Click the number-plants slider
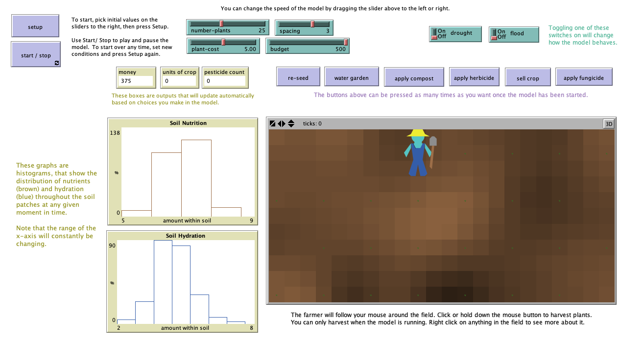This screenshot has width=644, height=344. pos(227,24)
